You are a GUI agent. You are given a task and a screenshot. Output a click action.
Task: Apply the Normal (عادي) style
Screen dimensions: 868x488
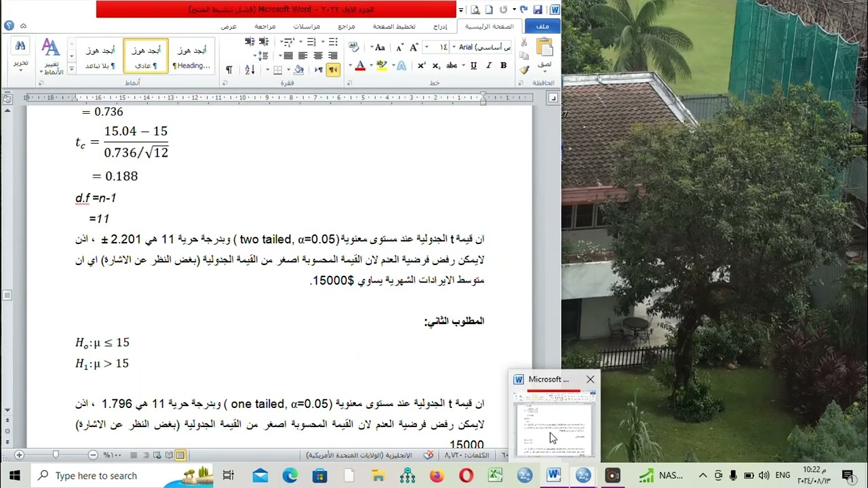[145, 56]
